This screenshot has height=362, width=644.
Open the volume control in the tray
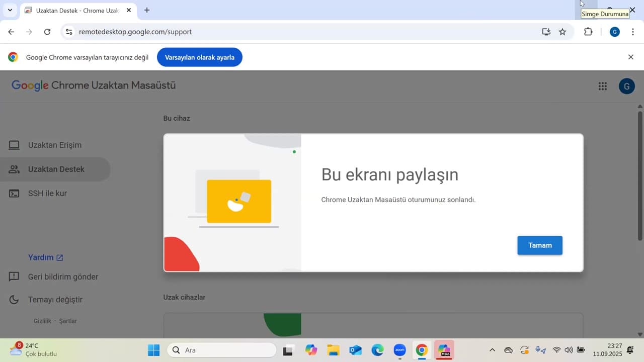tap(569, 350)
